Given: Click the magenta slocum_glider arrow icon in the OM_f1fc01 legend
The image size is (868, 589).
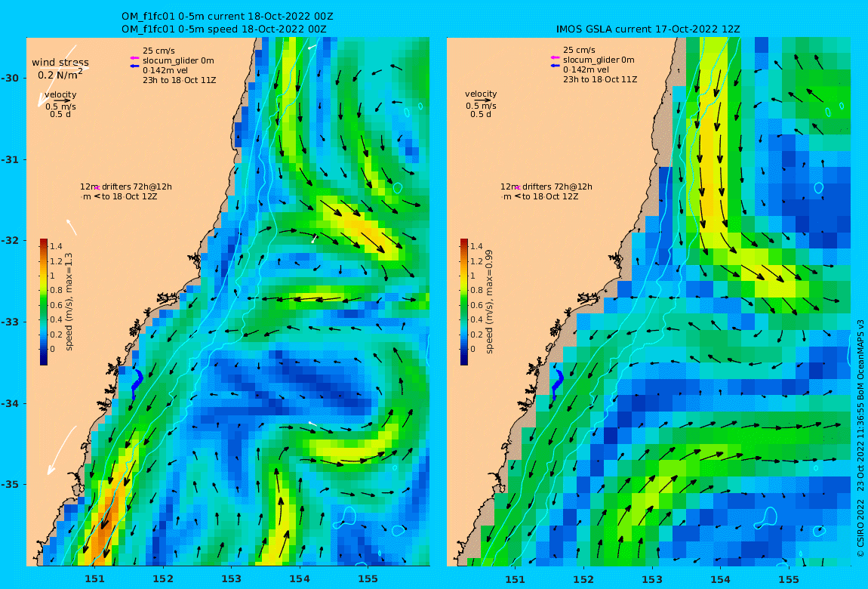Looking at the screenshot, I should pos(134,58).
